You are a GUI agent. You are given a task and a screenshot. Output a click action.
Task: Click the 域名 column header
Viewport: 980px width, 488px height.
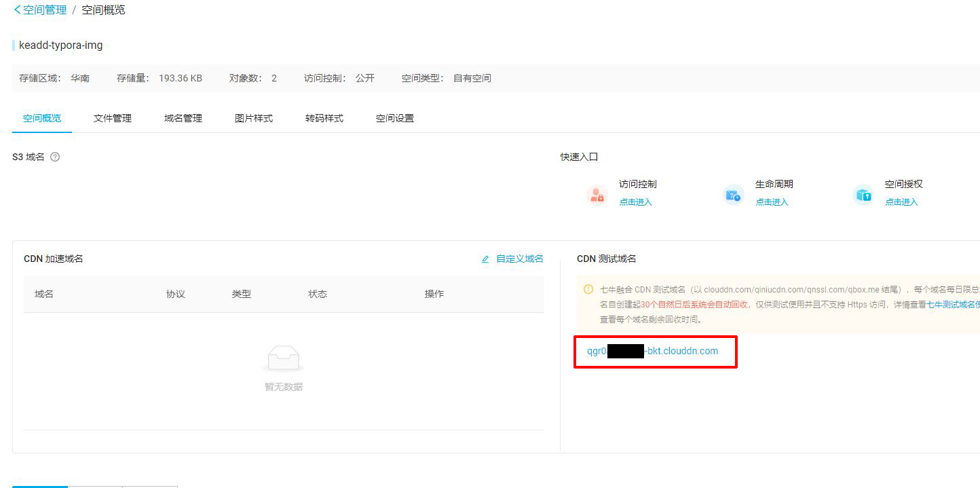(44, 294)
